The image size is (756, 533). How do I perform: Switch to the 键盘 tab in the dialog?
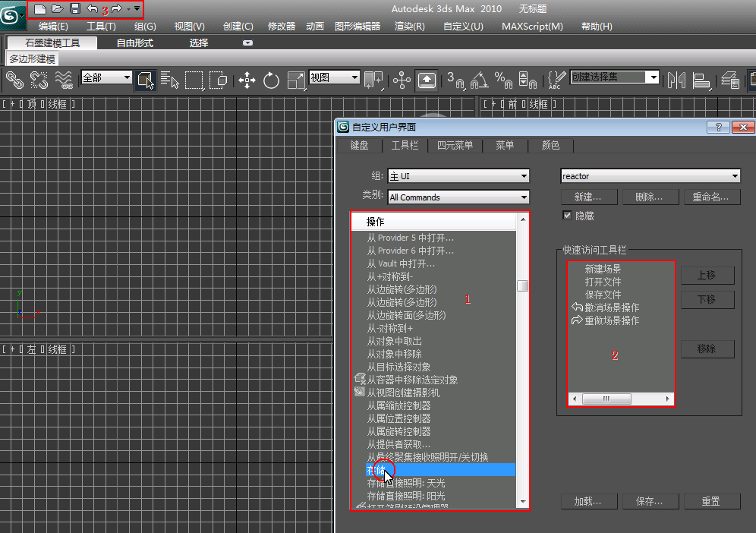point(359,145)
